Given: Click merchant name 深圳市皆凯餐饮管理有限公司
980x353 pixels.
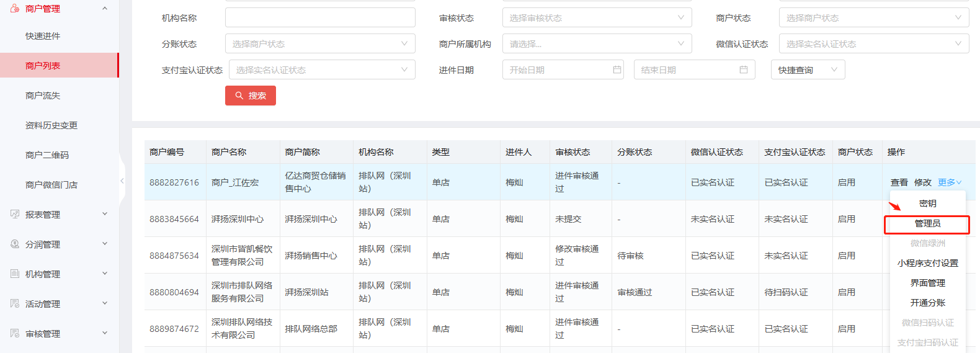Looking at the screenshot, I should 242,256.
